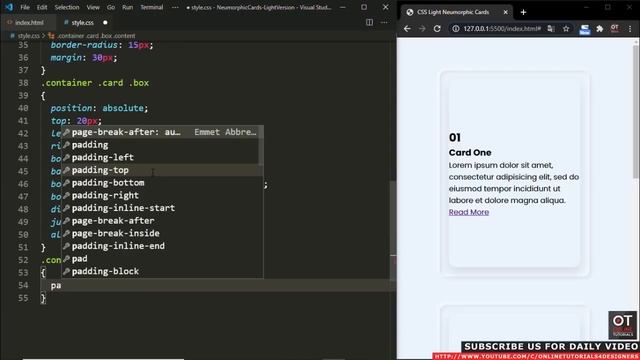Click the Card One heading
The height and width of the screenshot is (360, 640).
tap(470, 153)
